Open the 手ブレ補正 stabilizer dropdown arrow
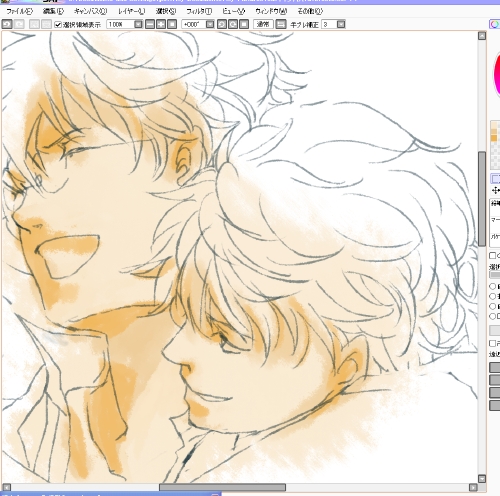This screenshot has height=496, width=500. tap(341, 24)
